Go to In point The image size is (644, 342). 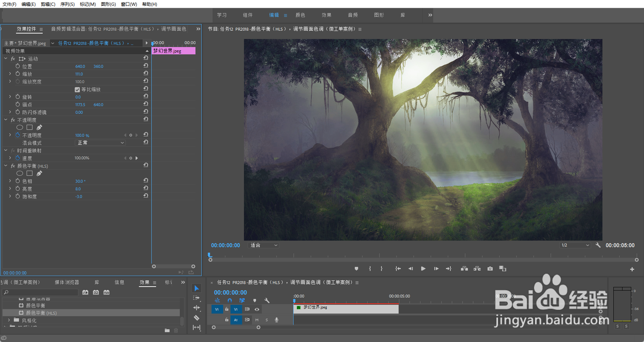point(398,269)
